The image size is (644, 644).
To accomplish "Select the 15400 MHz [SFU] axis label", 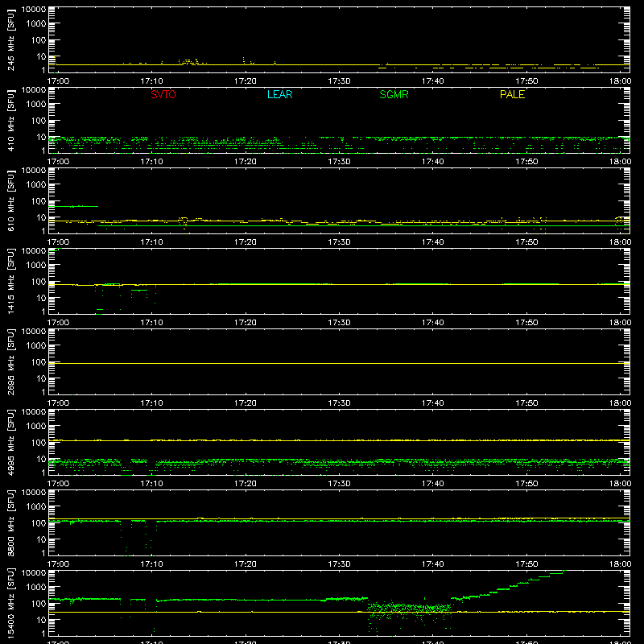I will click(x=10, y=603).
